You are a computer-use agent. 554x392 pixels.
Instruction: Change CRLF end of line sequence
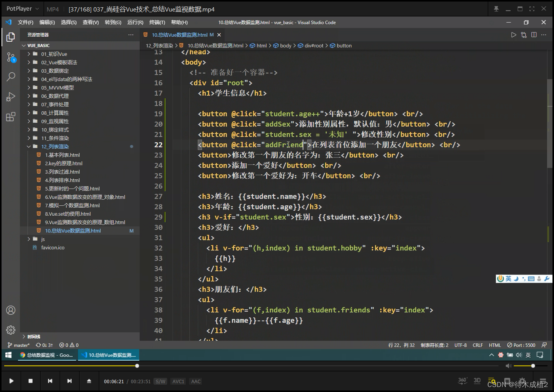tap(478, 345)
